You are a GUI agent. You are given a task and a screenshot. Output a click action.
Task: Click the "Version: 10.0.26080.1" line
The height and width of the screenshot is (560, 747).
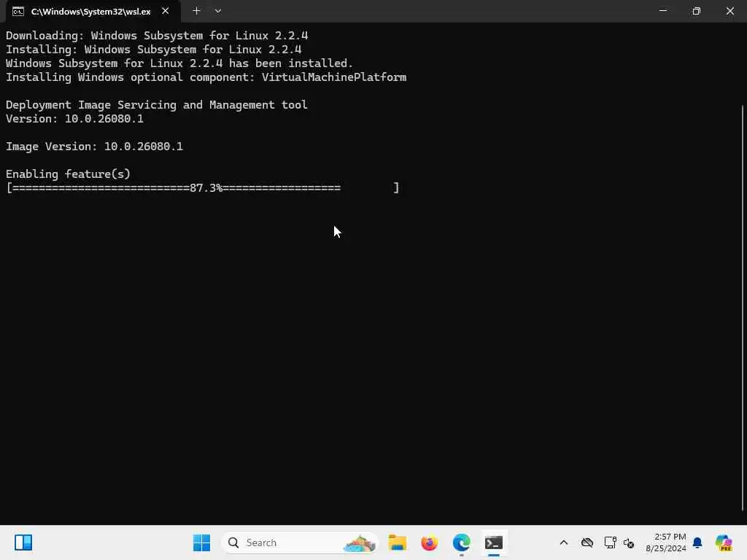click(75, 119)
